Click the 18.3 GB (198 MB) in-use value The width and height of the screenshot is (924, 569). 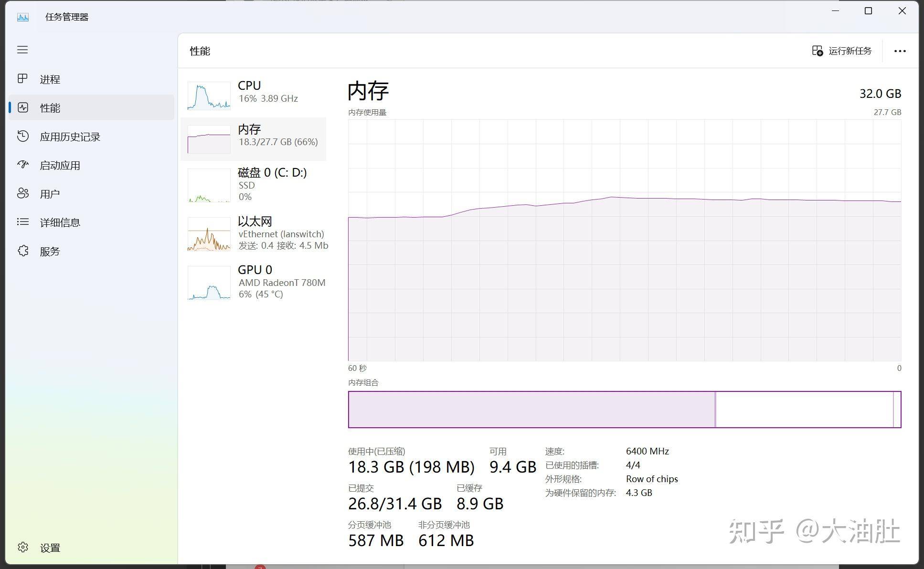(411, 467)
